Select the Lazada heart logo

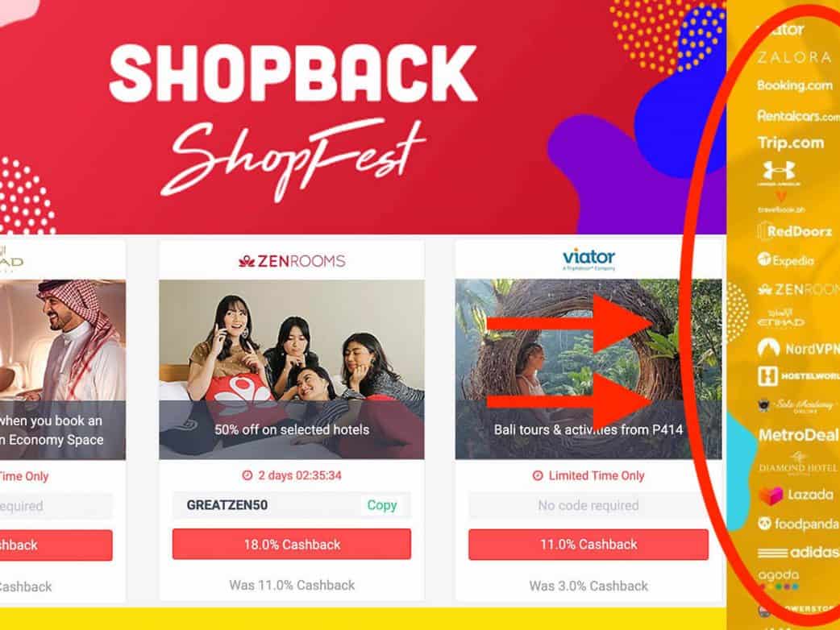coord(771,495)
